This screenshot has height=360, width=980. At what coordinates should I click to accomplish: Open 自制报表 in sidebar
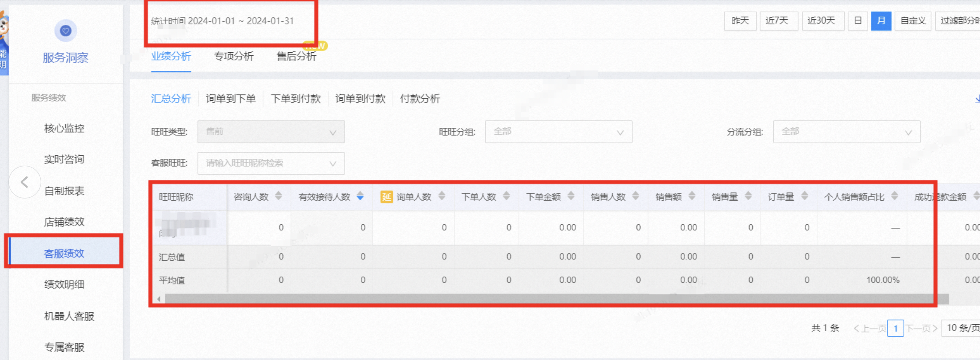pos(64,191)
